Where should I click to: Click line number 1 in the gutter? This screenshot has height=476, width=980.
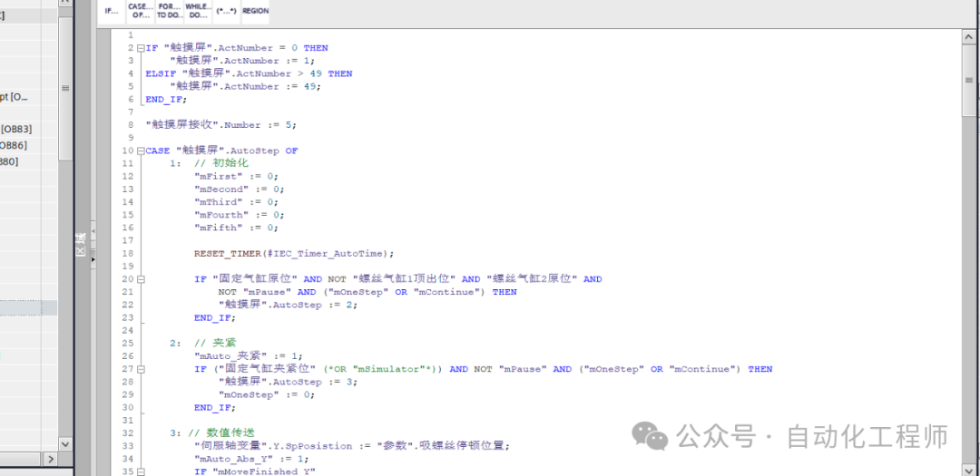pyautogui.click(x=130, y=35)
